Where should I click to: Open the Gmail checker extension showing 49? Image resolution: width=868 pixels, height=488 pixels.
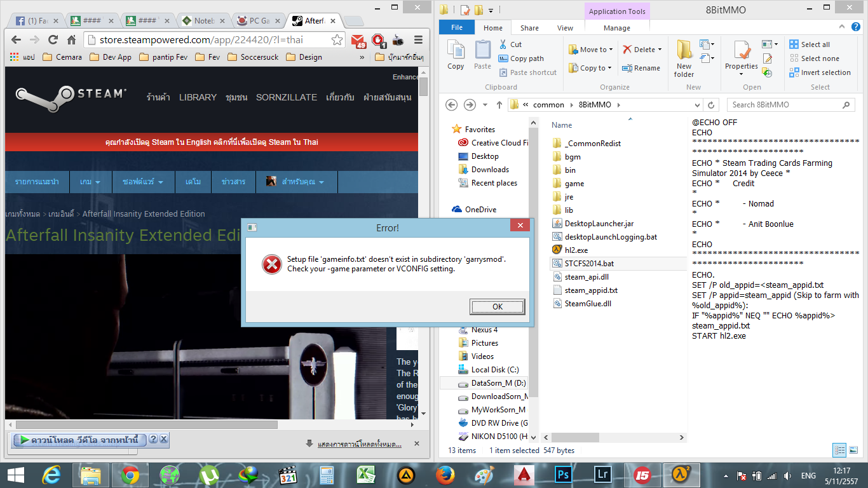359,41
